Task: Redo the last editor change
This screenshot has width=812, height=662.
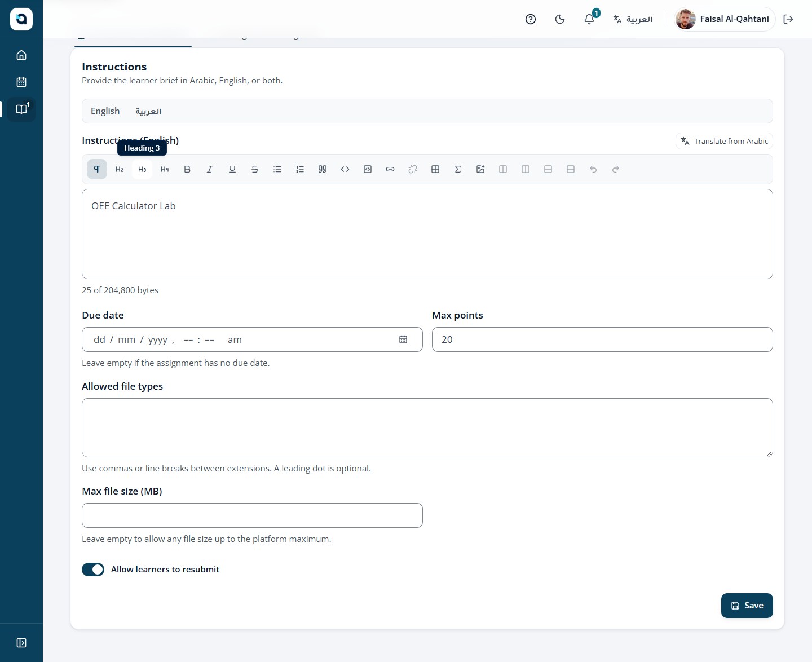Action: 616,169
